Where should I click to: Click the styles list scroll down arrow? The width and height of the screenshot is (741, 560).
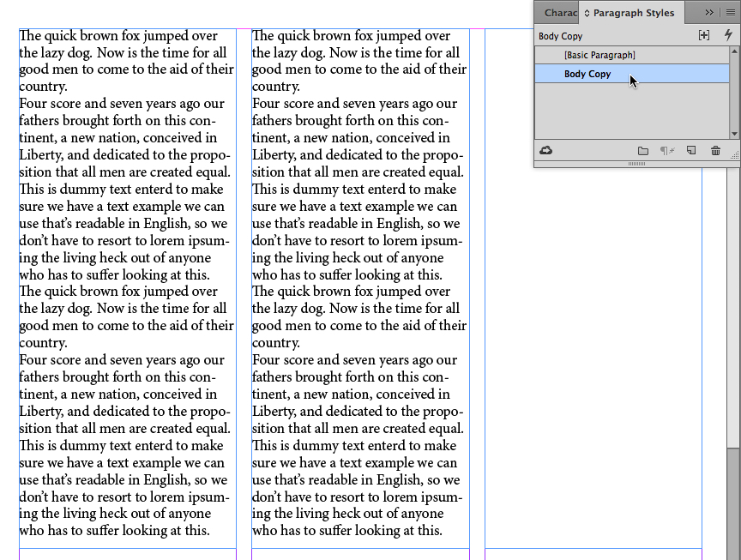coord(734,134)
